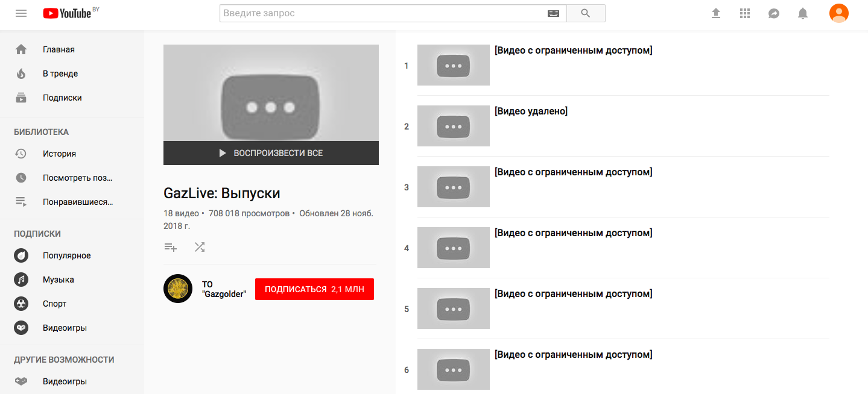This screenshot has height=394, width=868.
Task: Open the messages share icon
Action: click(774, 13)
